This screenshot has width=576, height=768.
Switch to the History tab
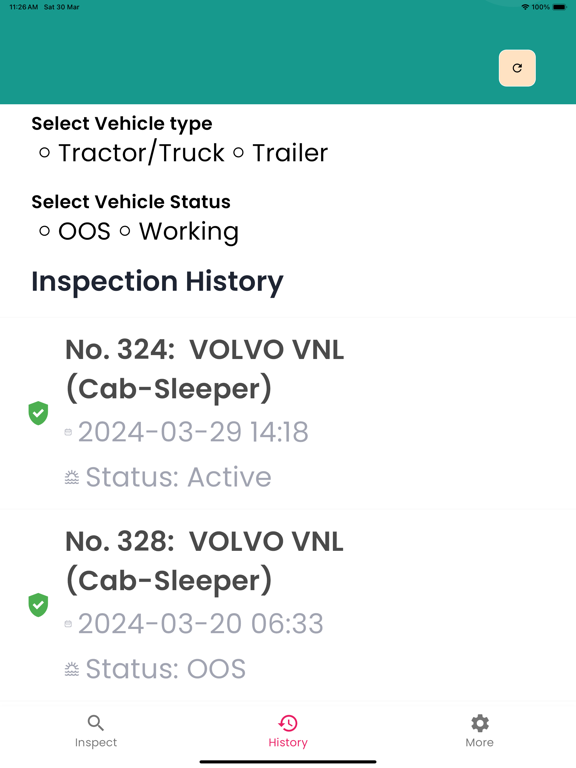pos(288,731)
